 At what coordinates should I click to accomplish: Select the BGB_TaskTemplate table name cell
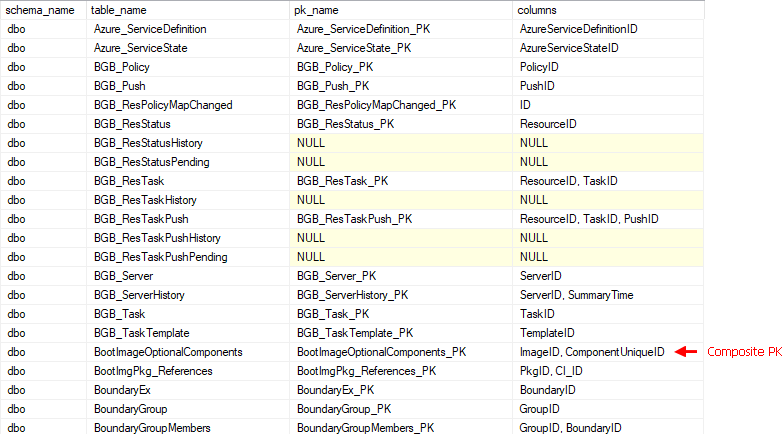click(141, 333)
